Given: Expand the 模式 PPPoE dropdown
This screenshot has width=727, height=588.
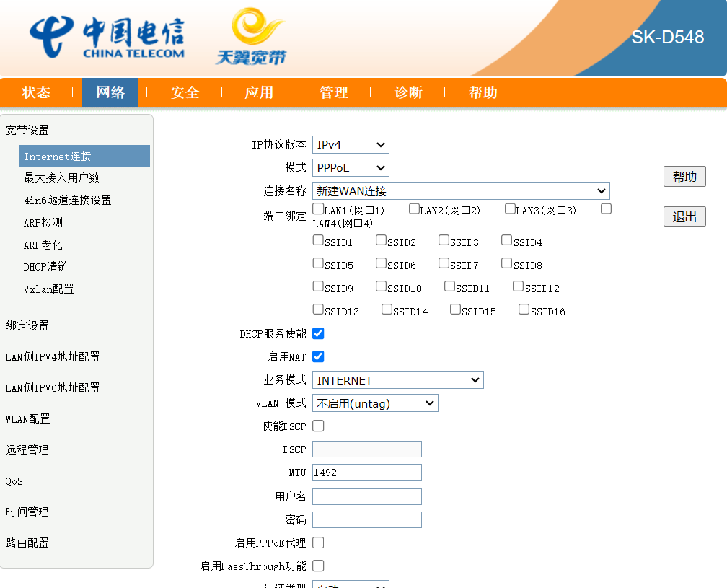Looking at the screenshot, I should pos(351,168).
